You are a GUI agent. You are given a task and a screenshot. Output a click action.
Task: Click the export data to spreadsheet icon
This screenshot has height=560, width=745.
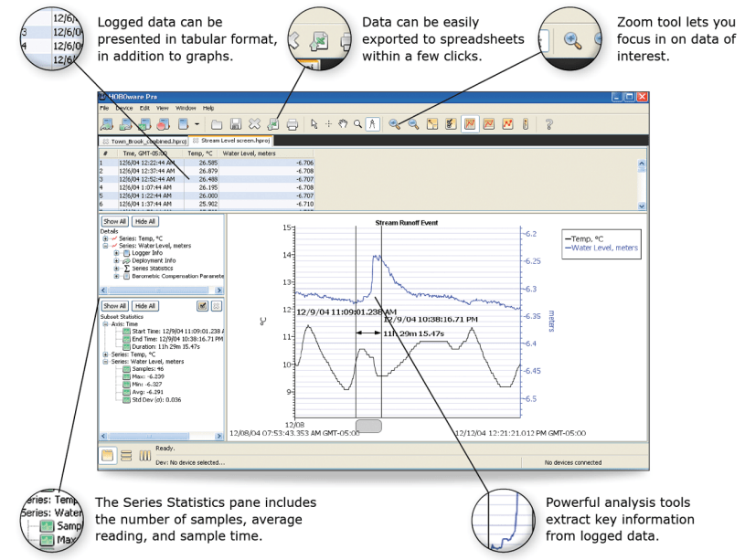tap(274, 123)
